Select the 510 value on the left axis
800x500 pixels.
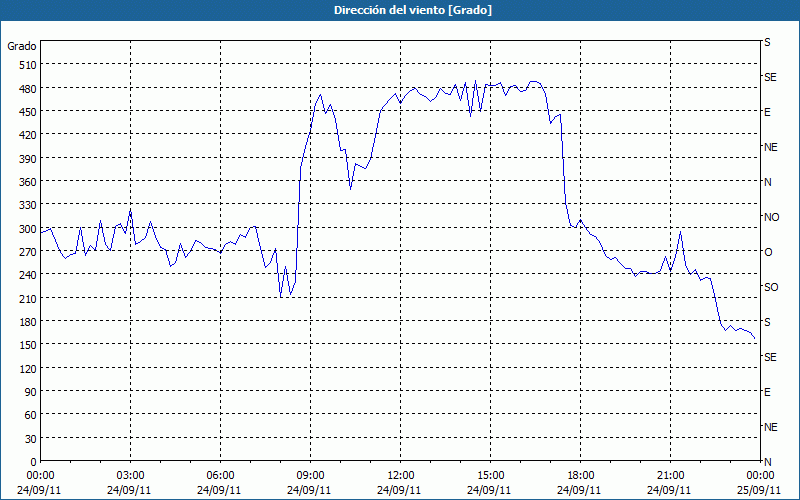click(28, 65)
